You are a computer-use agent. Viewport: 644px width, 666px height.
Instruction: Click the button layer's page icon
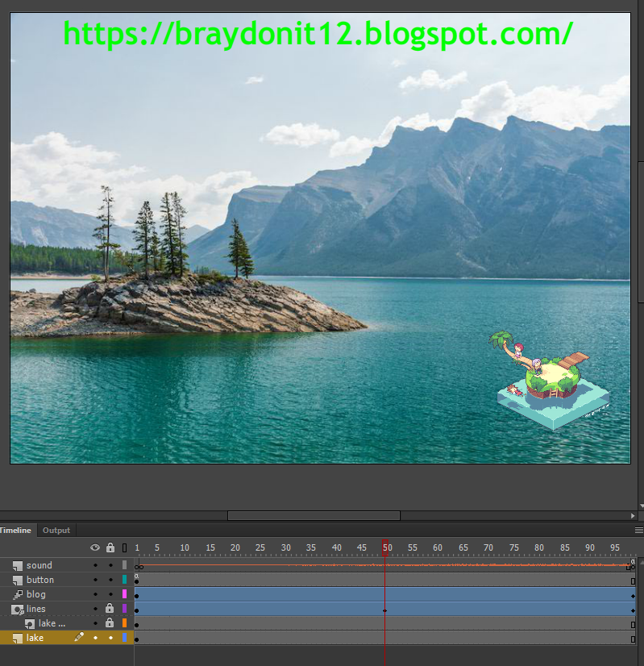[x=18, y=581]
